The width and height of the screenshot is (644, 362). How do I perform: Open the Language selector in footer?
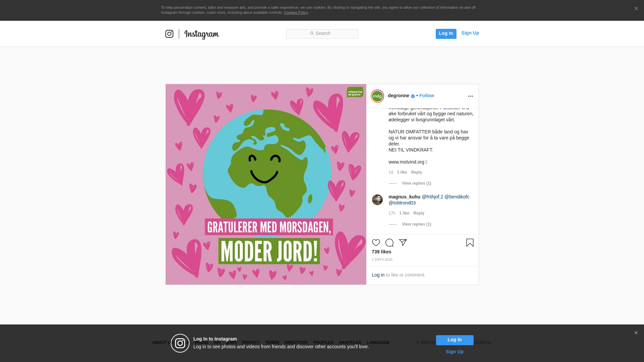point(378,343)
